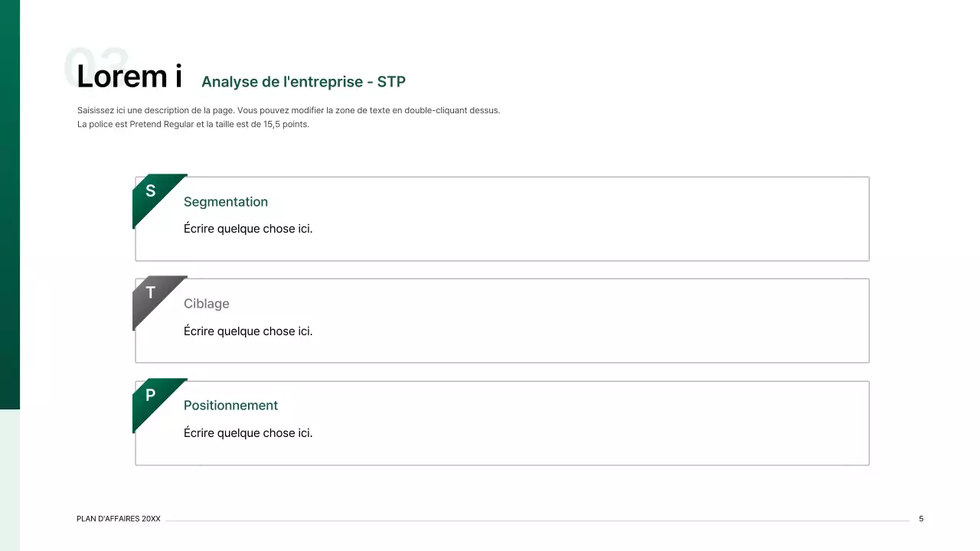Image resolution: width=980 pixels, height=551 pixels.
Task: Select the Segmentation heading text
Action: 225,201
